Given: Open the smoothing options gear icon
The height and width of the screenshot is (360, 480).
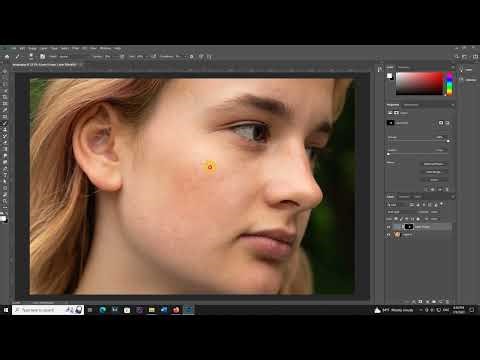Looking at the screenshot, I should tap(192, 57).
